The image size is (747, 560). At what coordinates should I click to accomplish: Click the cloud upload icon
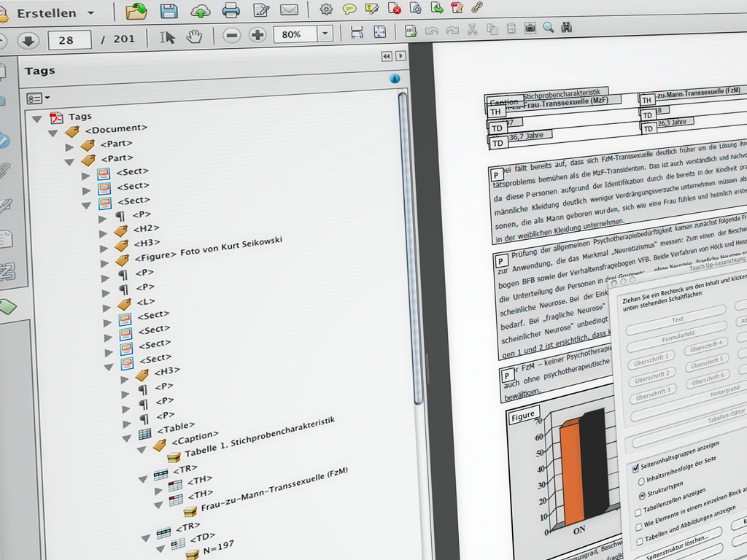point(201,10)
